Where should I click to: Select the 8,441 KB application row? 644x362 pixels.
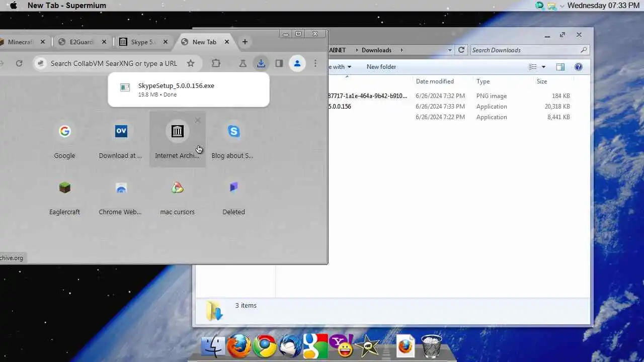449,117
